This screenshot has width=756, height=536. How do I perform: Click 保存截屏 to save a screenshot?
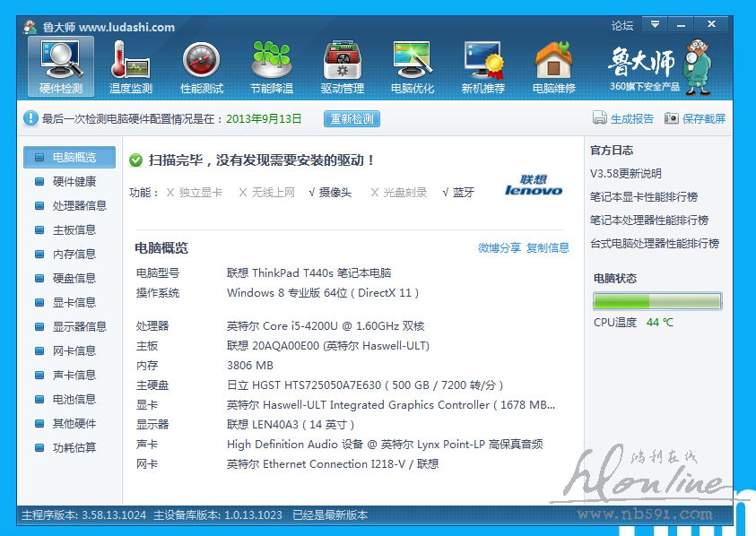click(x=696, y=118)
